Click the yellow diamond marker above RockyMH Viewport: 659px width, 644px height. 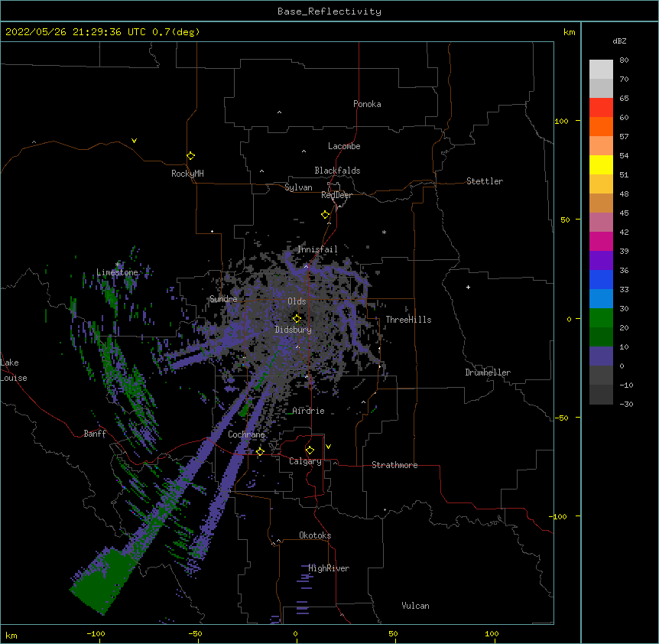[x=190, y=155]
